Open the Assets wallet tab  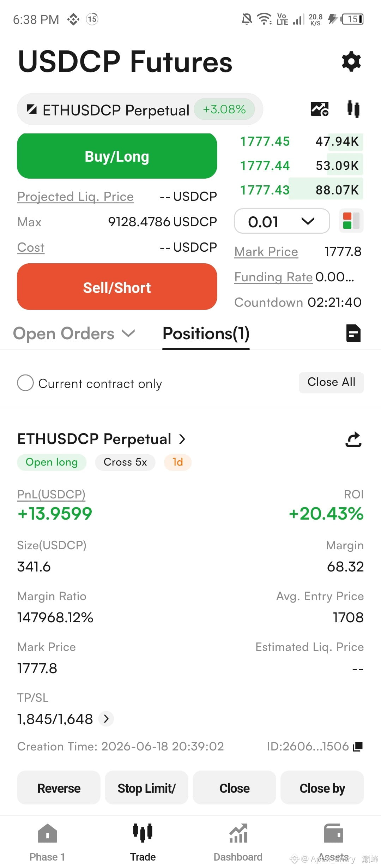[333, 842]
